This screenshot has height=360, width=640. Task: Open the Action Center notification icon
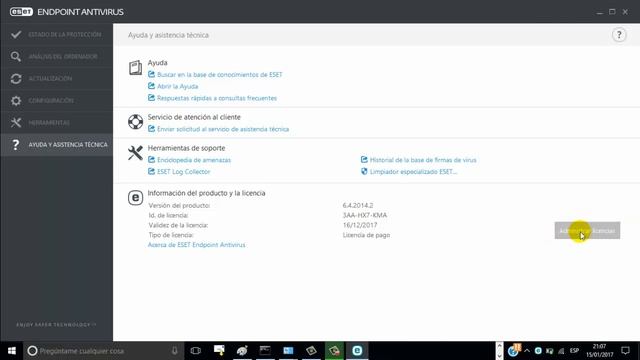click(625, 351)
